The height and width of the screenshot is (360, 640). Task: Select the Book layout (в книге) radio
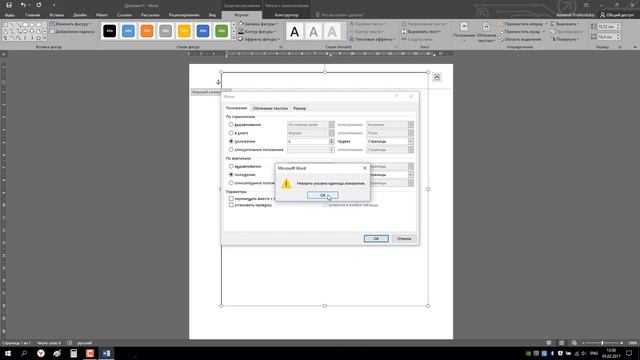click(231, 133)
